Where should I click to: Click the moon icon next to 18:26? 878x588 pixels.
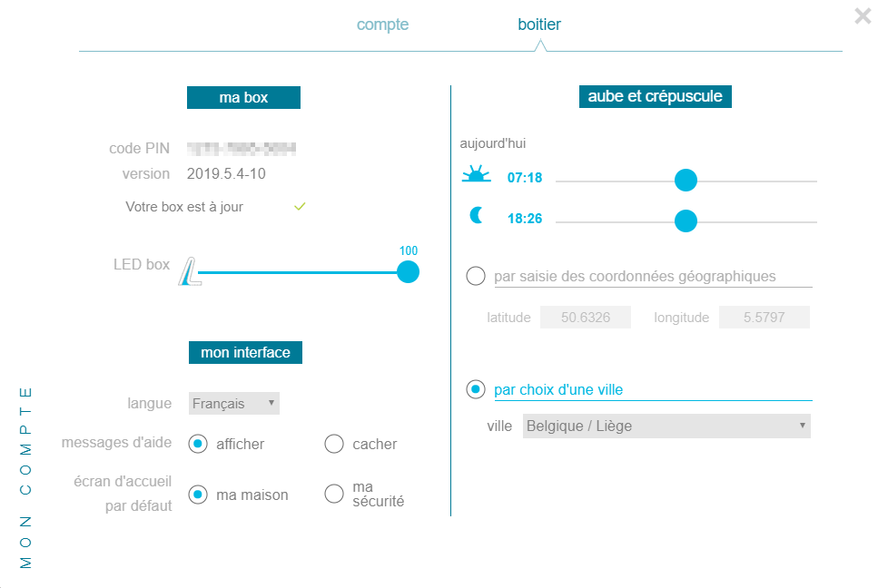[477, 215]
